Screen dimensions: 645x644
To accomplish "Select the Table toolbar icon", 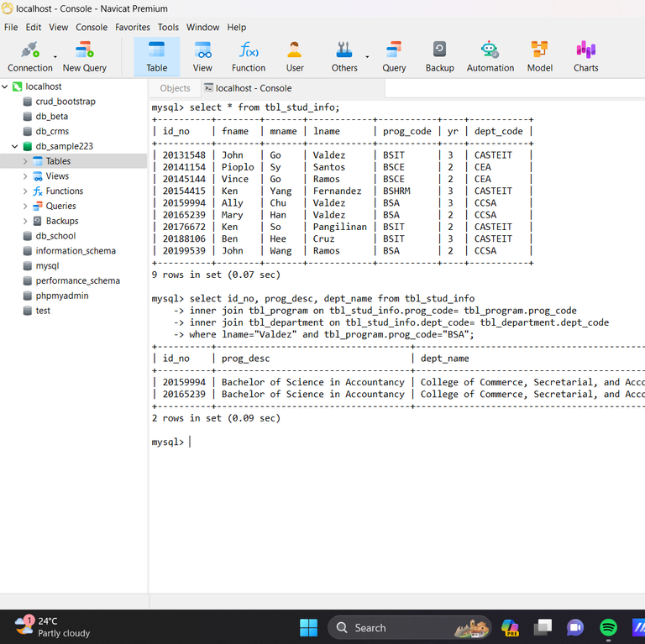I will [x=157, y=56].
